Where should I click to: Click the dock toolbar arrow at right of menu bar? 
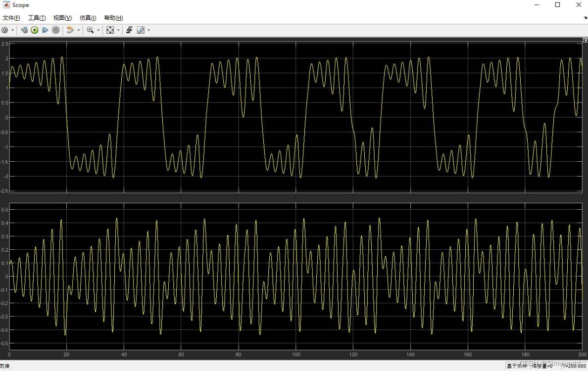(586, 18)
